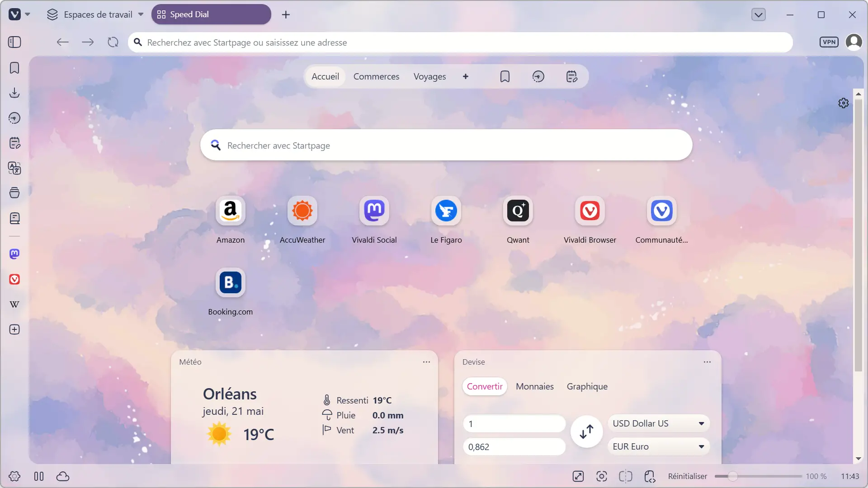Click the address bar field
Screen dimensions: 868x488
[460, 42]
